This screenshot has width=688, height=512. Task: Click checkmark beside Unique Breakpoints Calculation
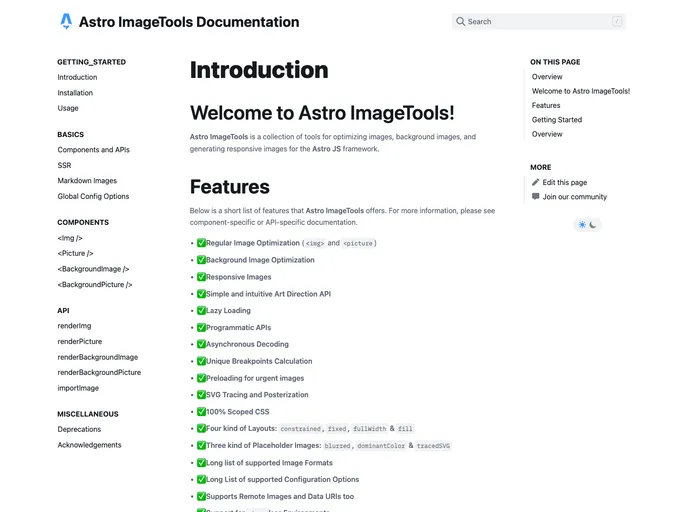tap(201, 361)
